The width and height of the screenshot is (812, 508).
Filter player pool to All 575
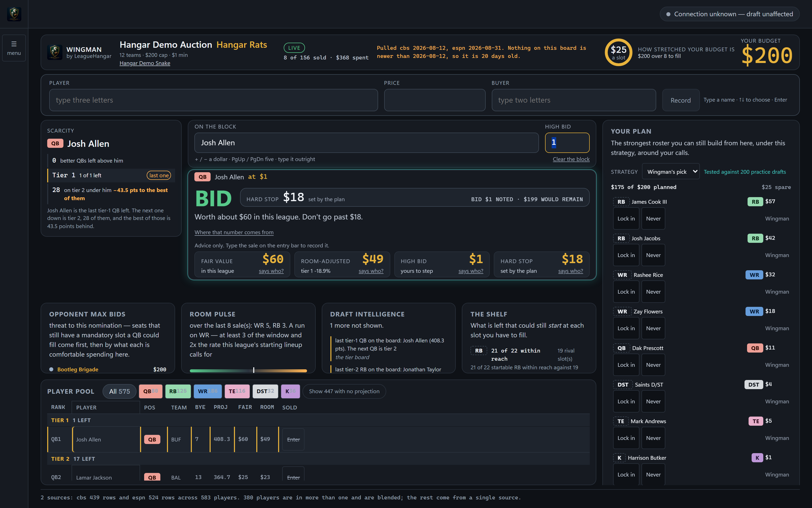pos(120,391)
